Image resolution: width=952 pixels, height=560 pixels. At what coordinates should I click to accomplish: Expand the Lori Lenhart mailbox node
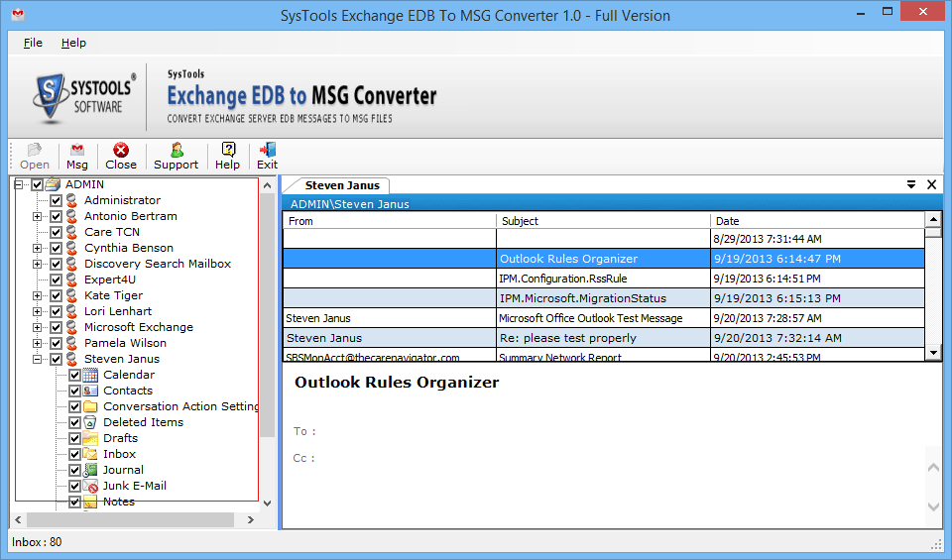point(38,311)
